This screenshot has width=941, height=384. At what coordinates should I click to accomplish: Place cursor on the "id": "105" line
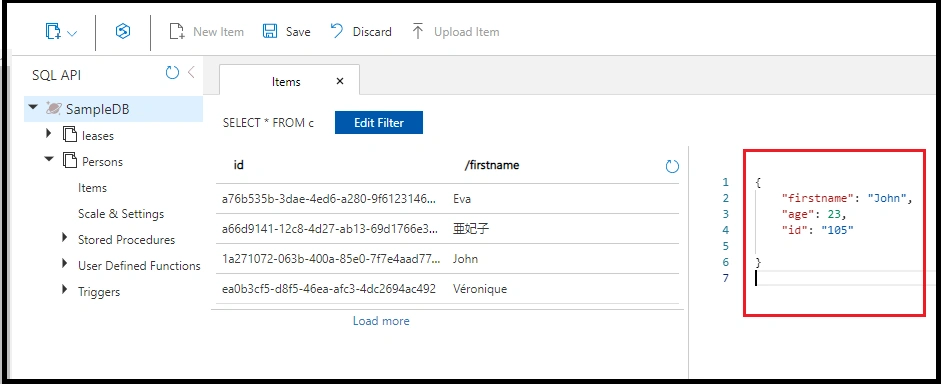817,230
